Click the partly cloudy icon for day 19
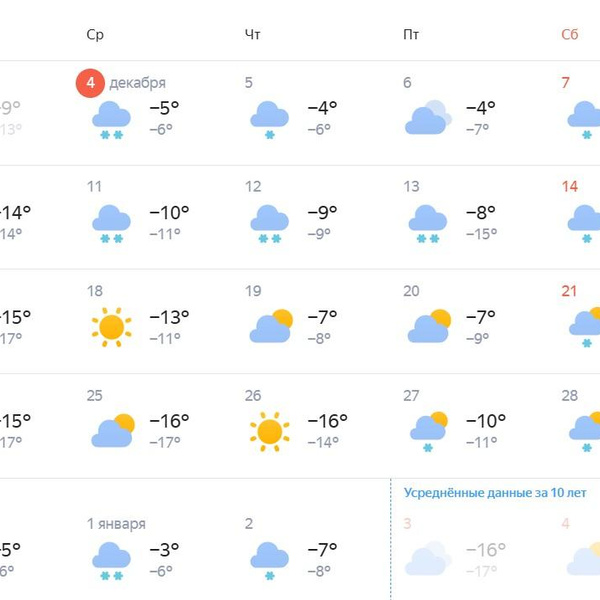 point(270,326)
